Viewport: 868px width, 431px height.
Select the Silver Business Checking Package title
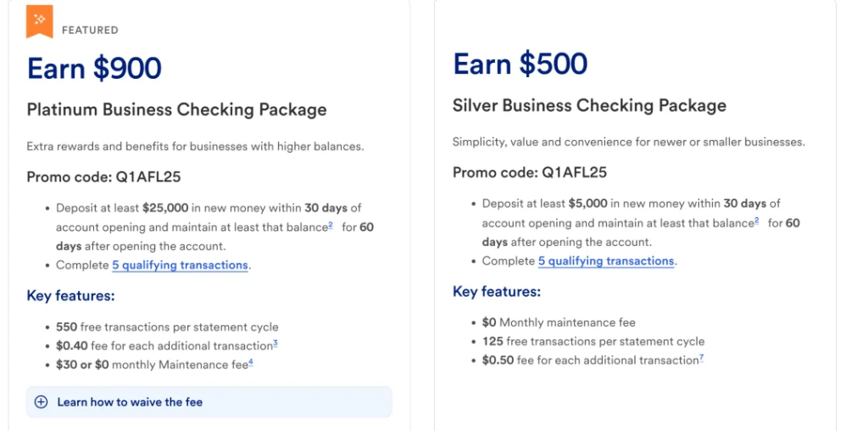tap(589, 105)
